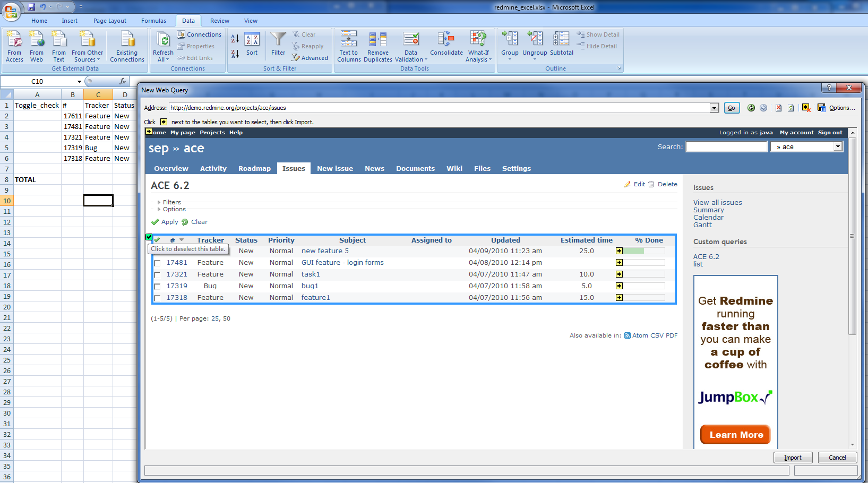Click the % Done progress bar for feature1
The width and height of the screenshot is (868, 483).
[x=644, y=298]
